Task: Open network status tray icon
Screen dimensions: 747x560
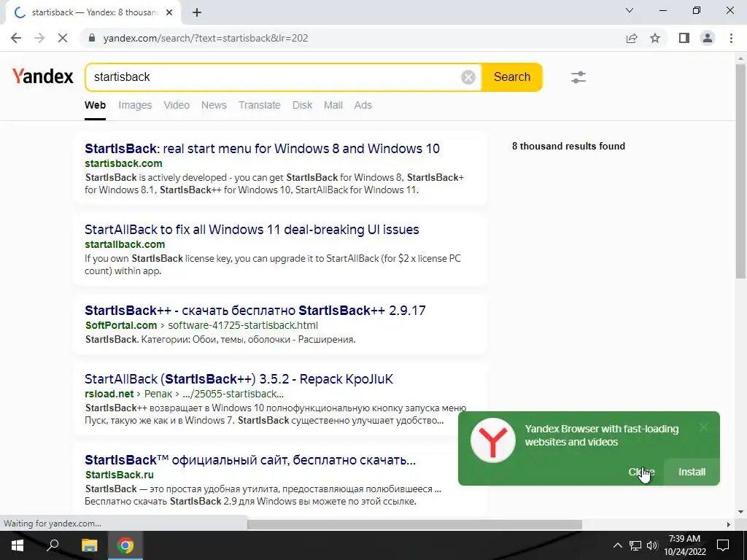Action: coord(635,545)
